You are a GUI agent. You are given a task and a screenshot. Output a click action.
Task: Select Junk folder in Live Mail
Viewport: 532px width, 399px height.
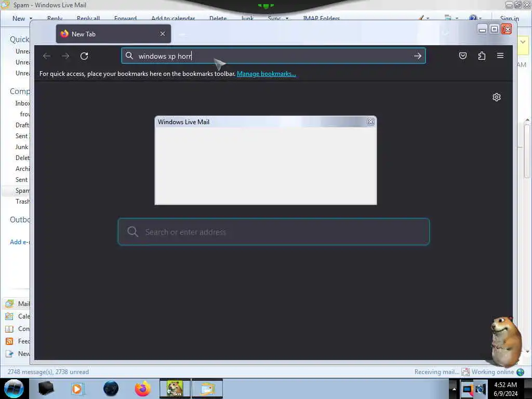(x=22, y=147)
